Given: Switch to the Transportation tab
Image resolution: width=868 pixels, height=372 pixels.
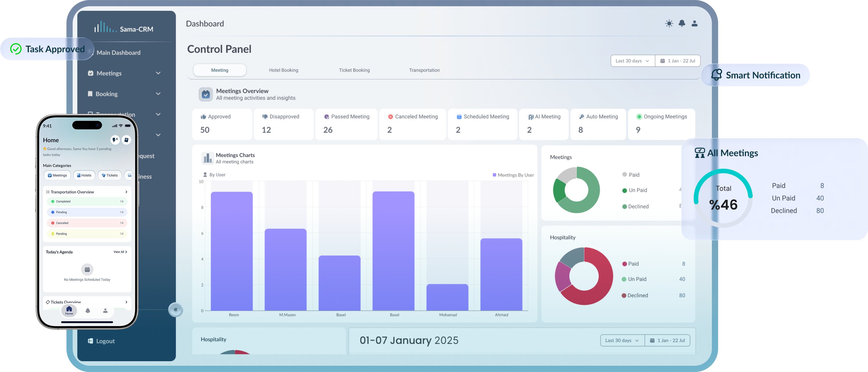Looking at the screenshot, I should point(424,70).
